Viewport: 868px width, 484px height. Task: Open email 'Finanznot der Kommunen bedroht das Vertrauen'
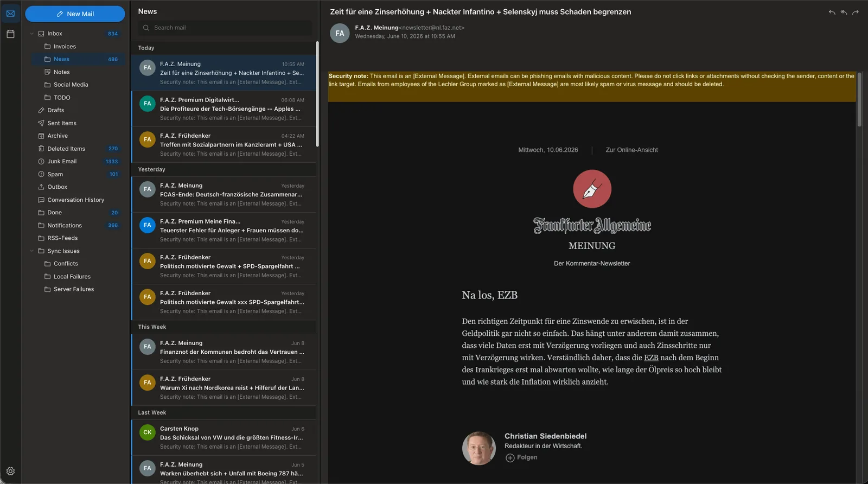click(x=224, y=352)
